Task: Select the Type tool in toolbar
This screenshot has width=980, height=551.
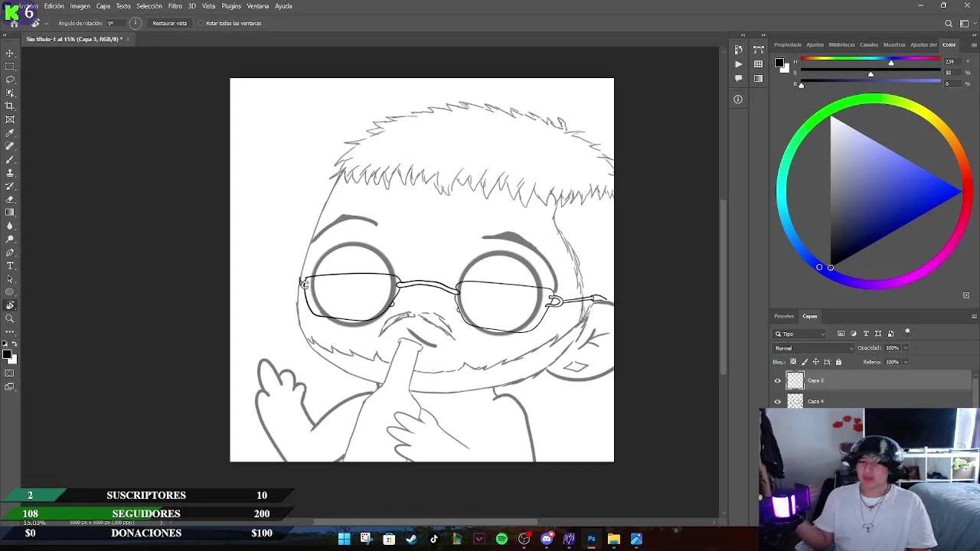Action: pos(10,266)
